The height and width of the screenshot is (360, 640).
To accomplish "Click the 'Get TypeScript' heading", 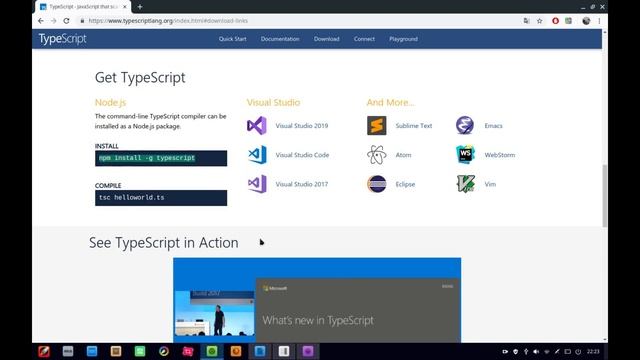I will click(x=140, y=78).
